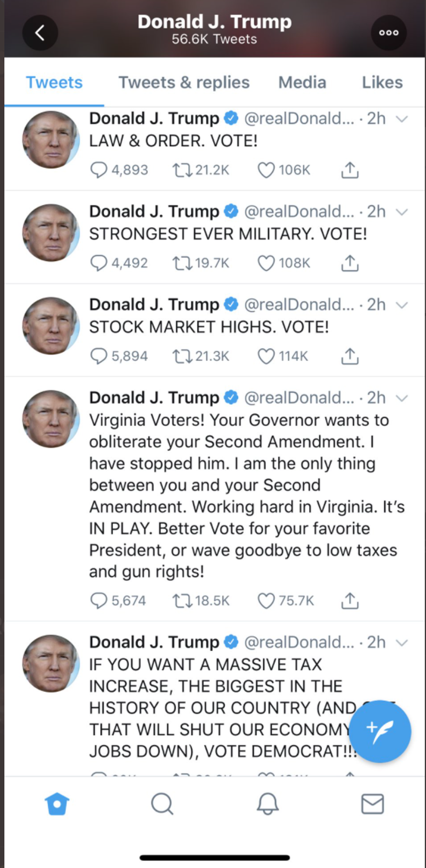426x868 pixels.
Task: Retweet the Virginia Voters tweet
Action: coord(182,600)
